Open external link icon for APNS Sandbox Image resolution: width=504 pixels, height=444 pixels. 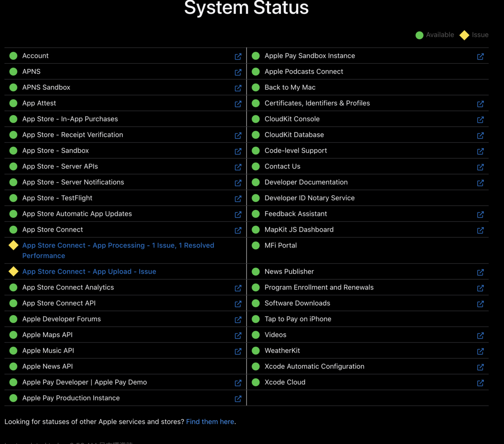pyautogui.click(x=238, y=88)
